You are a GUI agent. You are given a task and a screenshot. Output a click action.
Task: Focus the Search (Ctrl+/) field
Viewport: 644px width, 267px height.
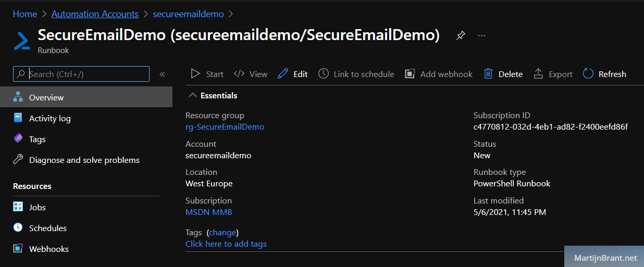pyautogui.click(x=81, y=74)
